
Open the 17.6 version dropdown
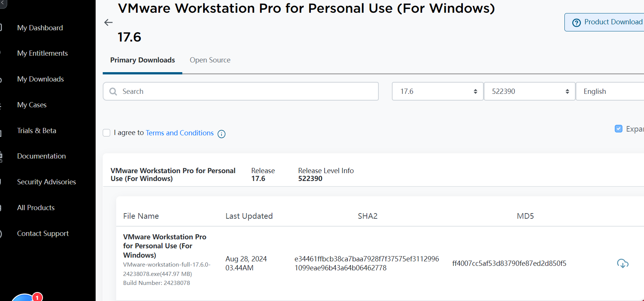(x=437, y=91)
